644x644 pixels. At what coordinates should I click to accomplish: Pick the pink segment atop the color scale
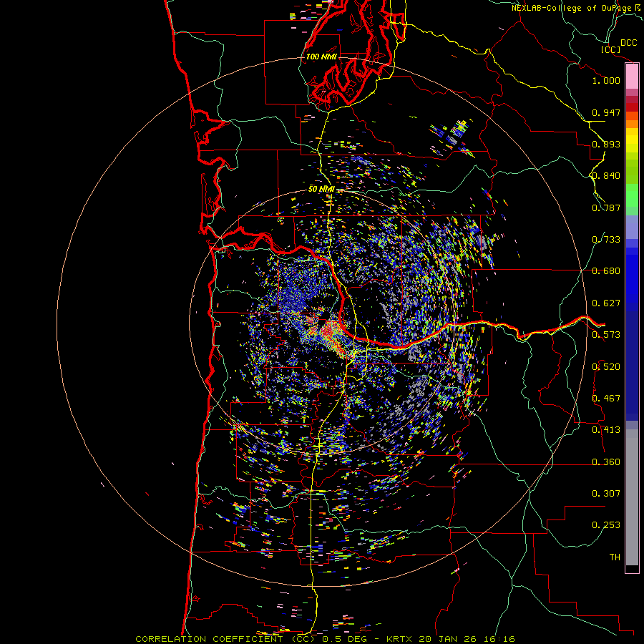(x=632, y=77)
